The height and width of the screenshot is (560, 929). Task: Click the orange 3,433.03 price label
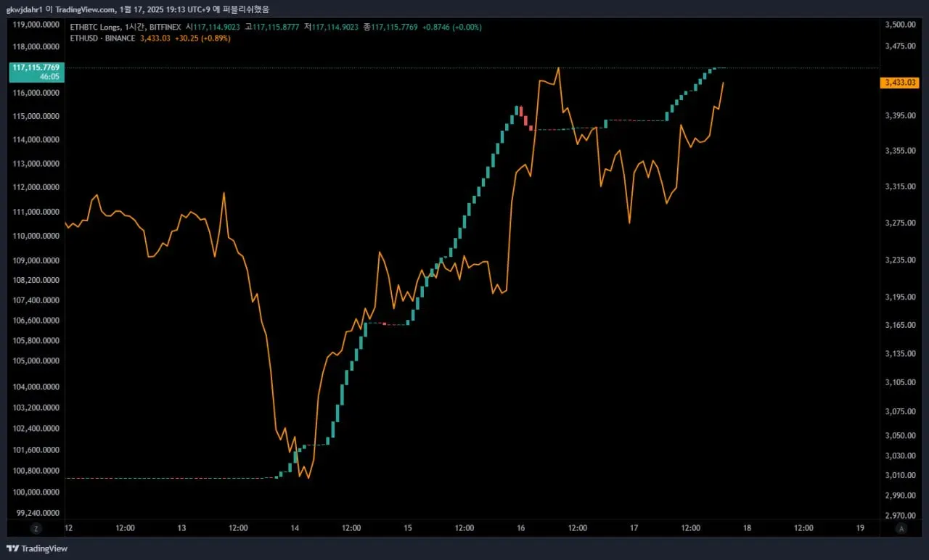[x=900, y=83]
